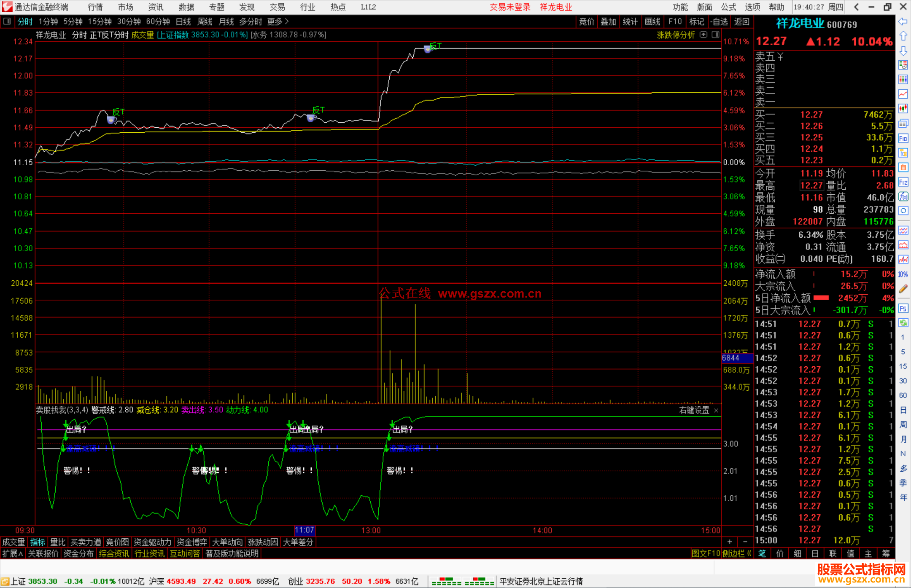Viewport: 911px width, 588px height.
Task: Click the blue circle sidebar icon
Action: [x=903, y=211]
